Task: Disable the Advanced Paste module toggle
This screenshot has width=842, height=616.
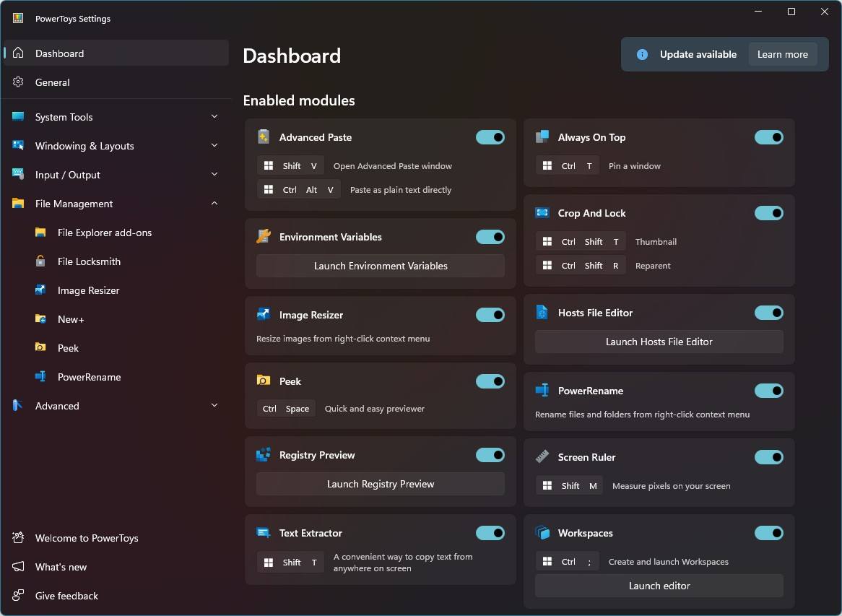Action: pos(490,137)
